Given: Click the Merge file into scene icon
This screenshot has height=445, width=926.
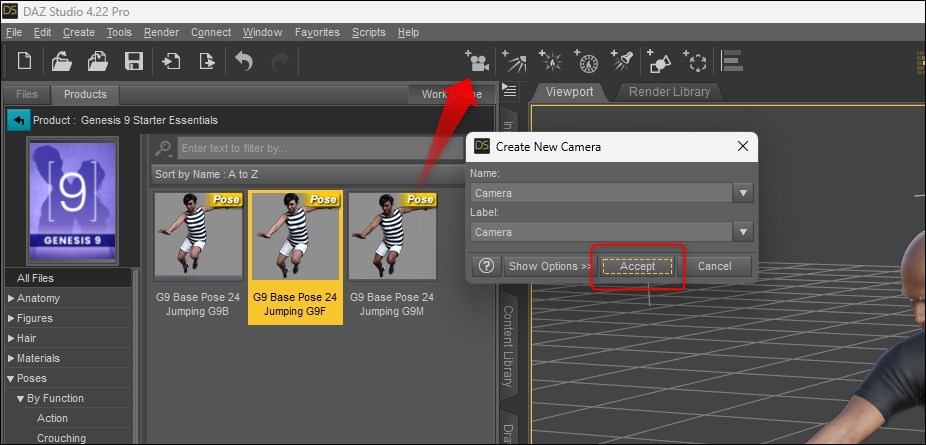Looking at the screenshot, I should [x=97, y=61].
